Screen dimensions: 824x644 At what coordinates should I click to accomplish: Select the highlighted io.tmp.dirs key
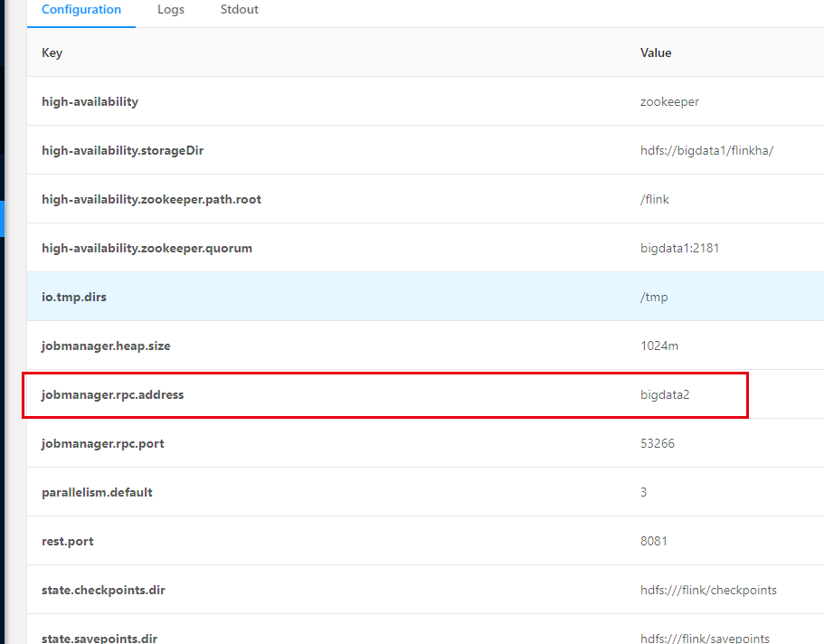pyautogui.click(x=73, y=298)
